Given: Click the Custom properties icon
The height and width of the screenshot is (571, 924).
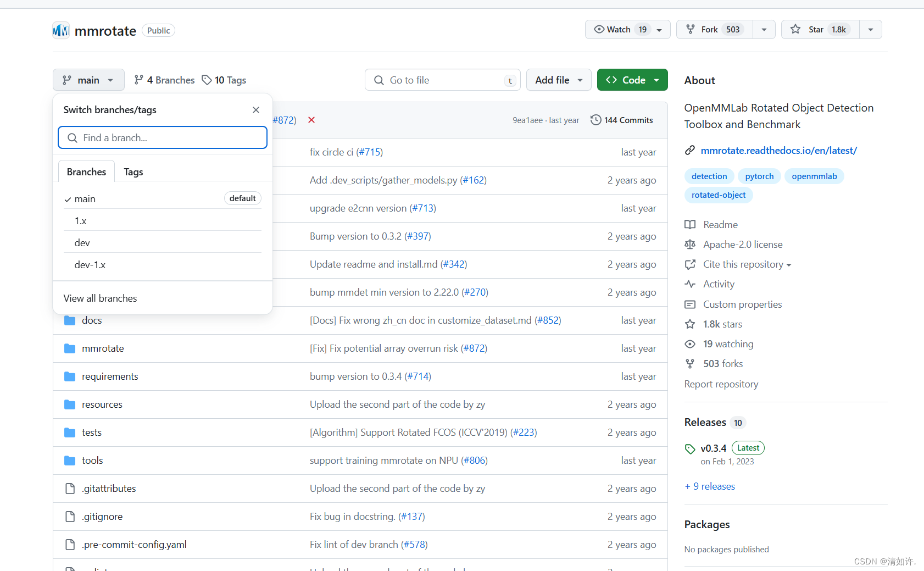Looking at the screenshot, I should pyautogui.click(x=690, y=304).
